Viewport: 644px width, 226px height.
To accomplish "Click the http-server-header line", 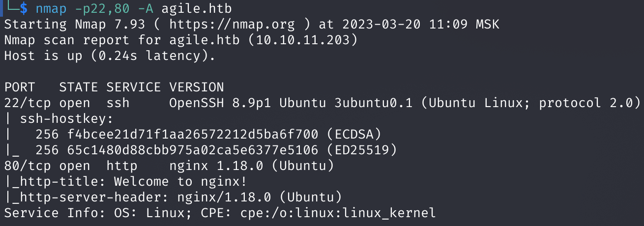I will [173, 197].
